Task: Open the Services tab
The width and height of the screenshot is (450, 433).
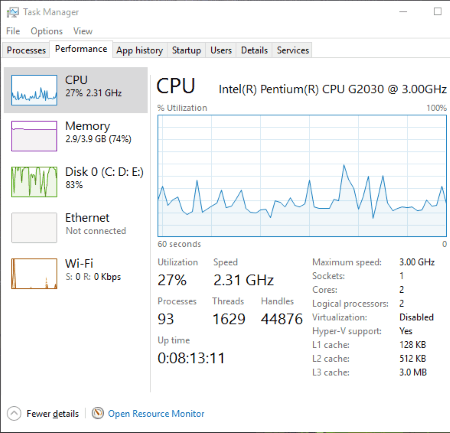Action: [293, 50]
